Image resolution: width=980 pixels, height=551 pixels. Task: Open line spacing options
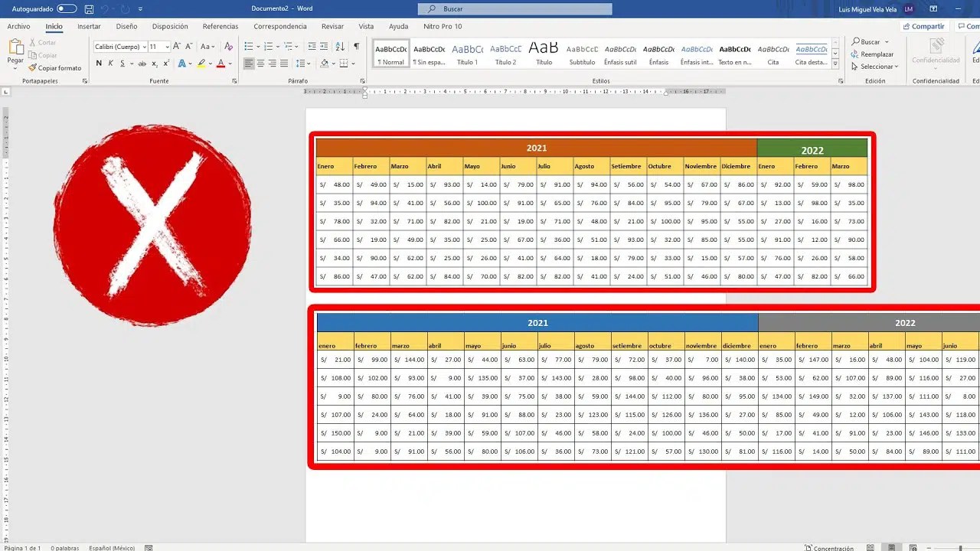(302, 64)
